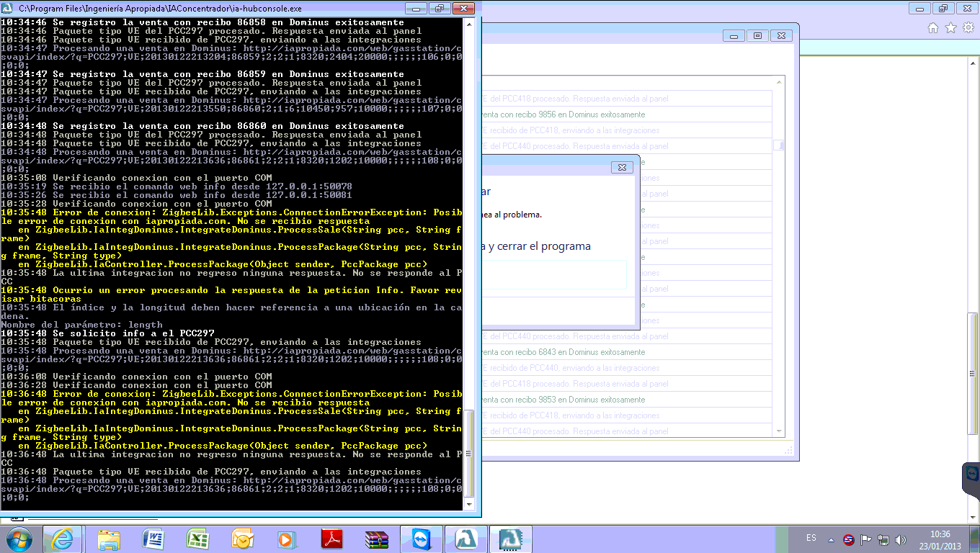Open the Windows Start menu

point(19,539)
